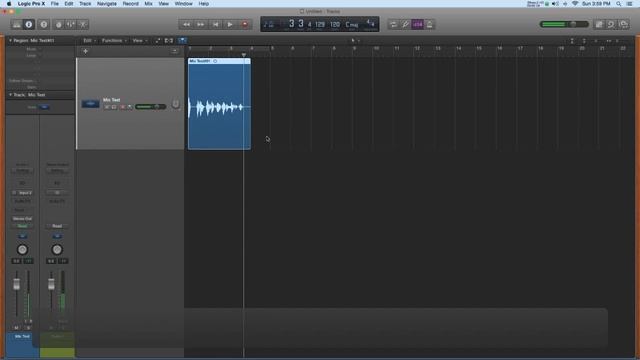This screenshot has height=360, width=640.
Task: Open the Editors scissors button
Action: pos(83,24)
